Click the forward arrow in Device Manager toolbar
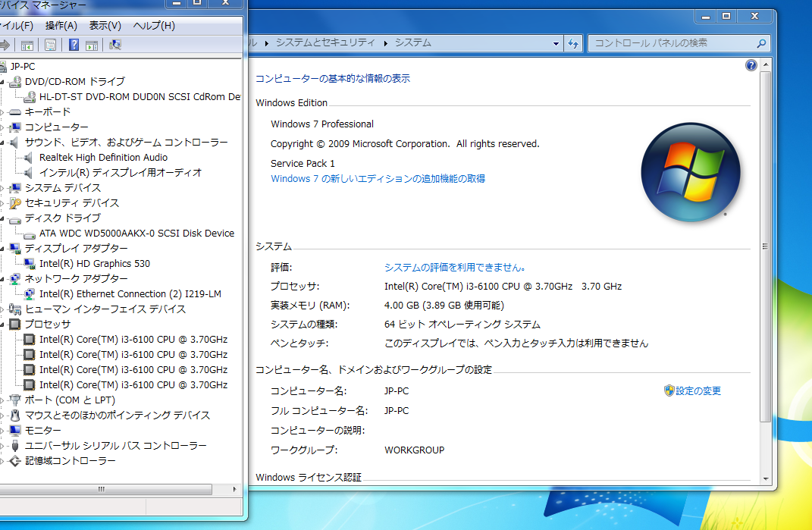This screenshot has height=530, width=812. 5,45
